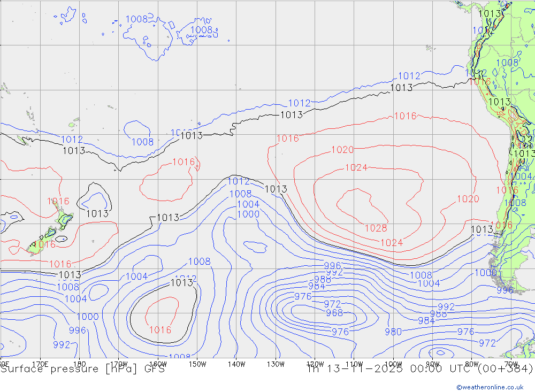Viewport: 535px width, 392px height.
Task: Click the red 1028 high-pressure label
Action: (376, 228)
